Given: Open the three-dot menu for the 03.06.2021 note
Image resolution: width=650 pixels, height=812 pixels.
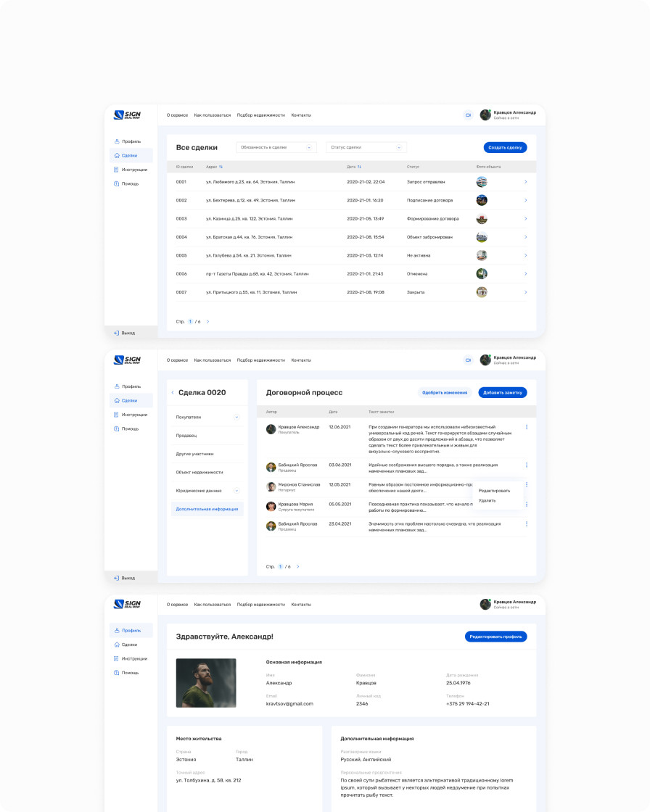Looking at the screenshot, I should click(x=527, y=465).
